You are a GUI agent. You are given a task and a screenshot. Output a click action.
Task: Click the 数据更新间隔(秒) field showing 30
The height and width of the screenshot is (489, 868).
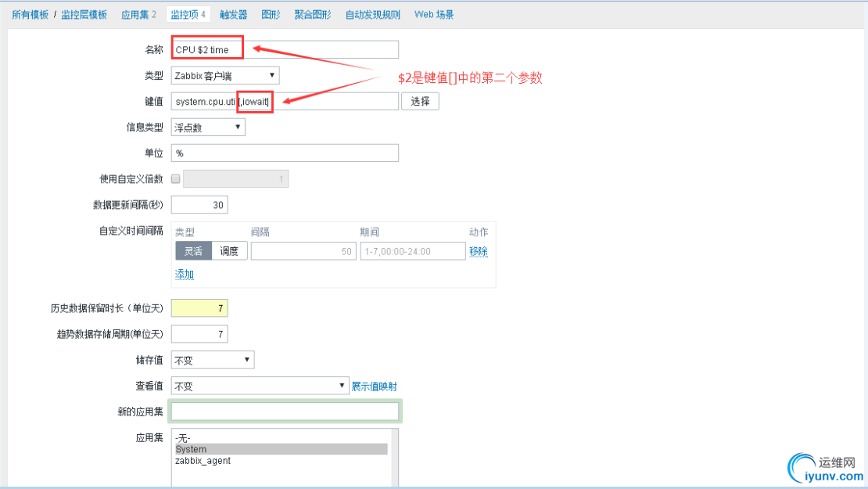pos(199,205)
